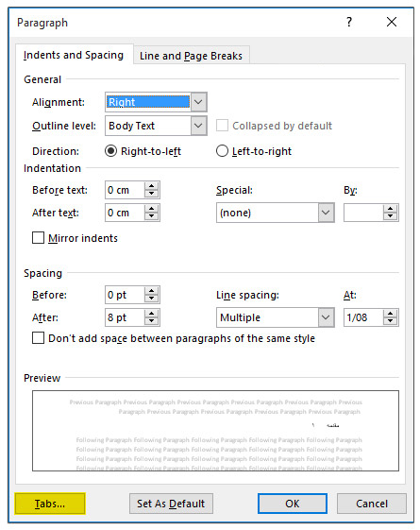Expand the Line spacing dropdown
This screenshot has width=420, height=530.
tap(326, 317)
